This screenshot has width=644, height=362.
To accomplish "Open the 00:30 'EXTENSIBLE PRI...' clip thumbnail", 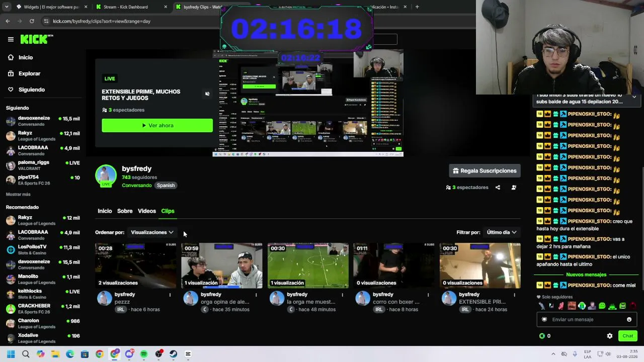I will (x=480, y=265).
